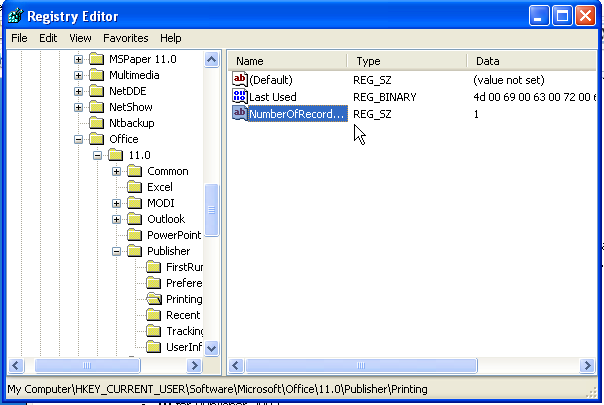604x405 pixels.
Task: Collapse the Publisher key
Action: (x=116, y=251)
